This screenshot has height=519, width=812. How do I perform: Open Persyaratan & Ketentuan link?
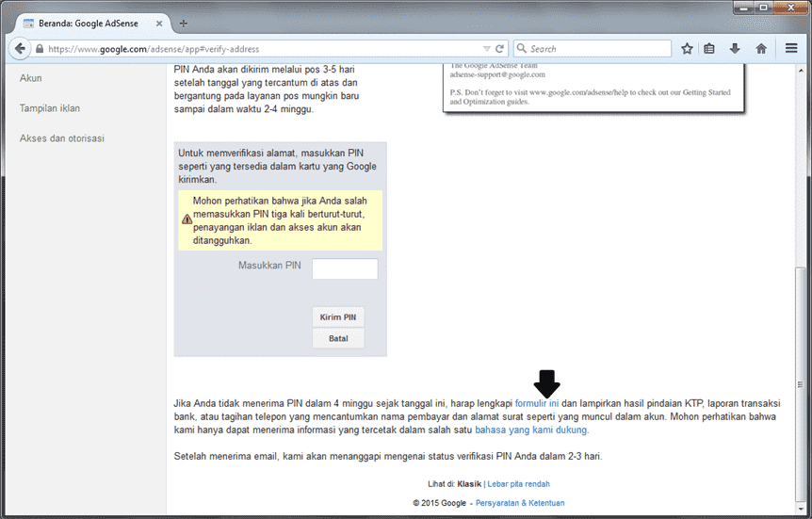[x=520, y=503]
